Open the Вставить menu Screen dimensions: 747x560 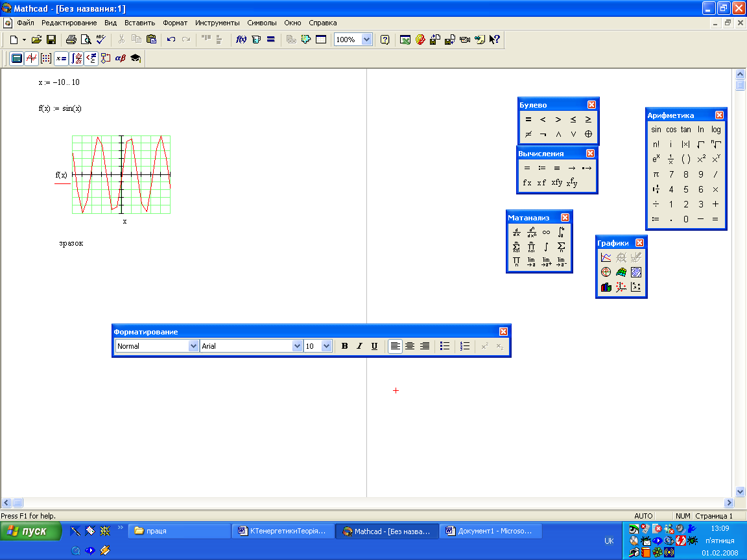click(x=139, y=23)
